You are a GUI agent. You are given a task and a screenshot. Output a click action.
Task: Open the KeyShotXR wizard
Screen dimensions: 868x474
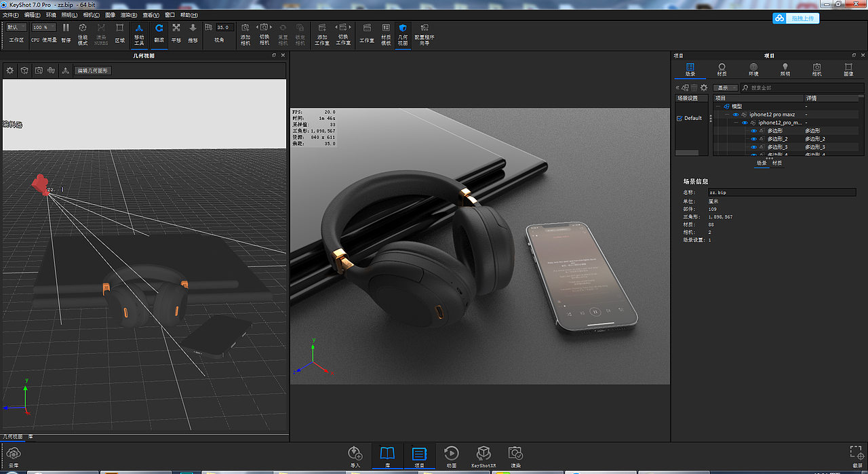point(484,456)
